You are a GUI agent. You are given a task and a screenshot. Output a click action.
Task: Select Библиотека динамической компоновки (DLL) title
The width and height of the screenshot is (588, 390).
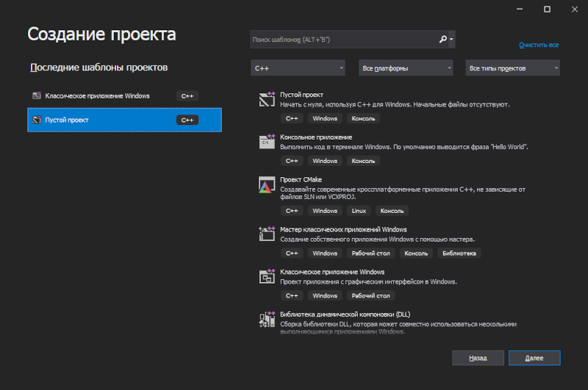[345, 314]
